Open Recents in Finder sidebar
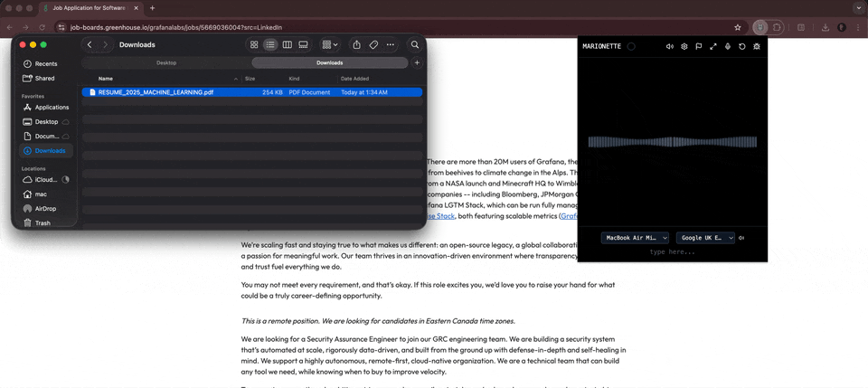The width and height of the screenshot is (868, 388). 46,63
